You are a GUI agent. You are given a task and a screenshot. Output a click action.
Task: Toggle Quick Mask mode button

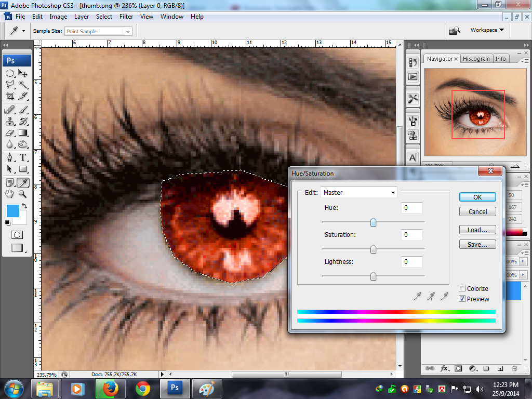[17, 235]
